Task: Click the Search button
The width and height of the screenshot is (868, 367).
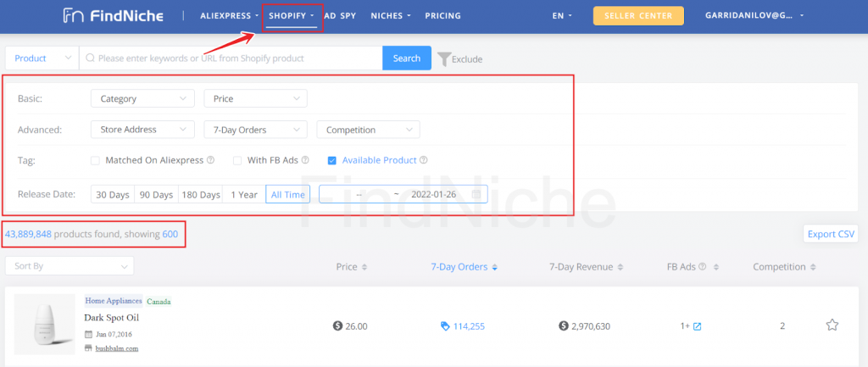Action: [x=407, y=58]
